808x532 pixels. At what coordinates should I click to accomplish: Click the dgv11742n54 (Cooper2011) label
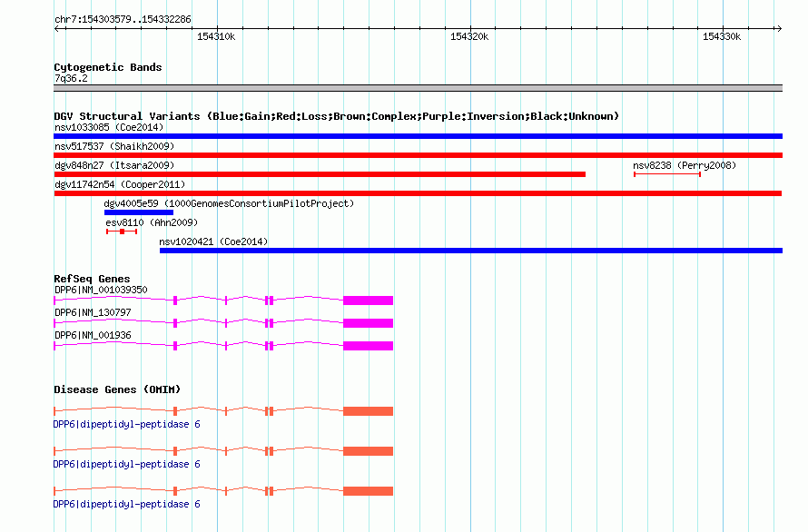(120, 184)
